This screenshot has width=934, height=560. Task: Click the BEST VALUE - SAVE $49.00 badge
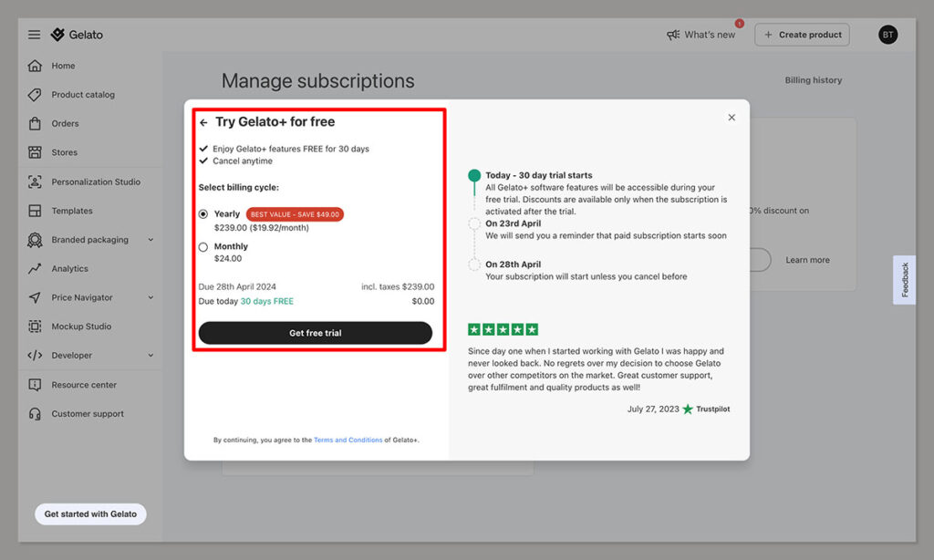click(x=295, y=213)
